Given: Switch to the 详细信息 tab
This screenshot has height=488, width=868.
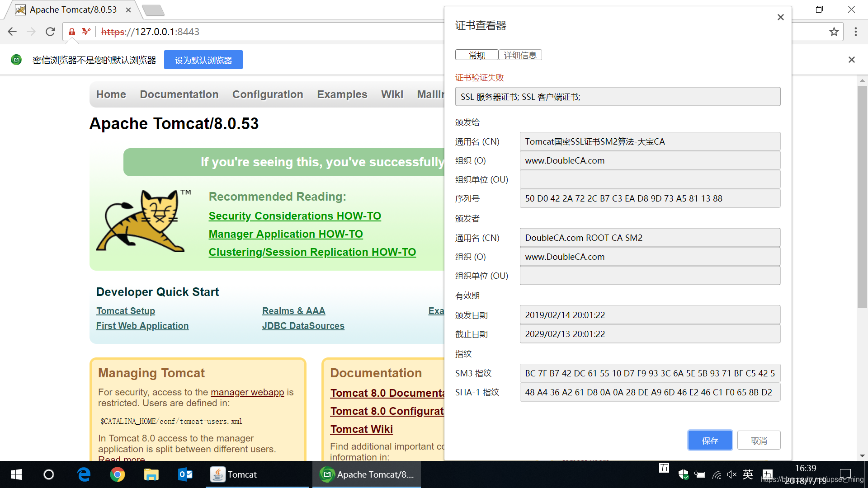Looking at the screenshot, I should pos(520,55).
